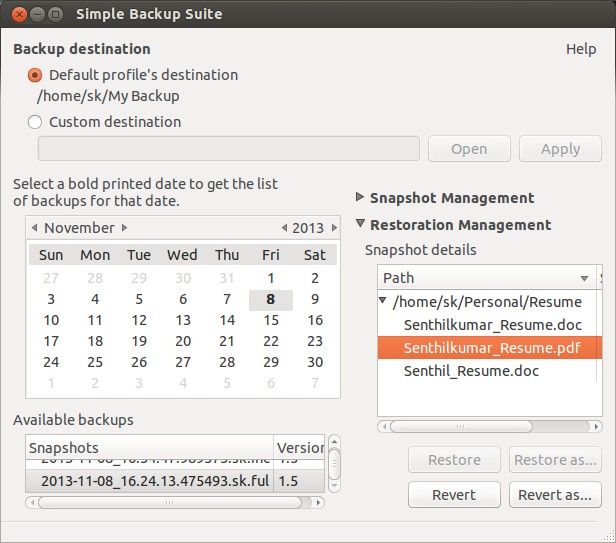Select date 20 in the calendar
This screenshot has width=616, height=543.
point(183,341)
